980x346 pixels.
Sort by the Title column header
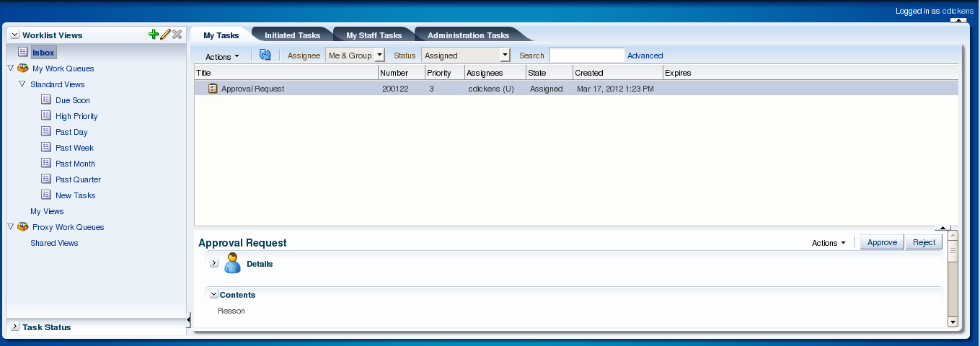tap(286, 73)
